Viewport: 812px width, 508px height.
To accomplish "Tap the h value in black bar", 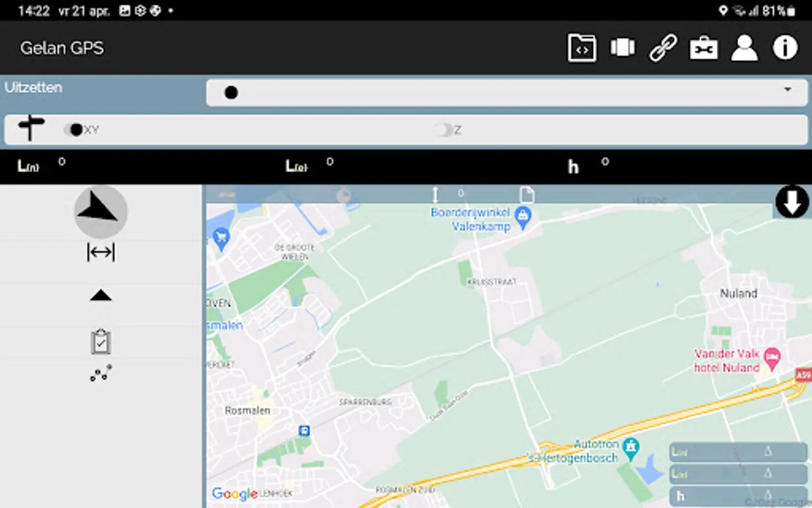I will 605,161.
